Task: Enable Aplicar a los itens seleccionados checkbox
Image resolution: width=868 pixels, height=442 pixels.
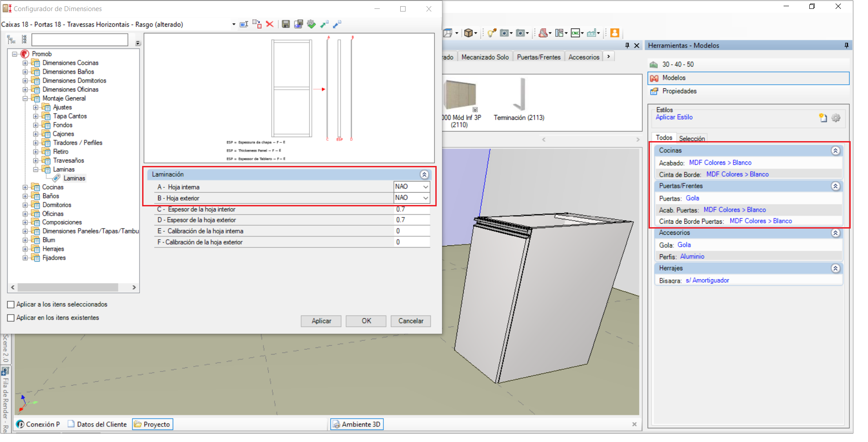Action: [x=11, y=304]
